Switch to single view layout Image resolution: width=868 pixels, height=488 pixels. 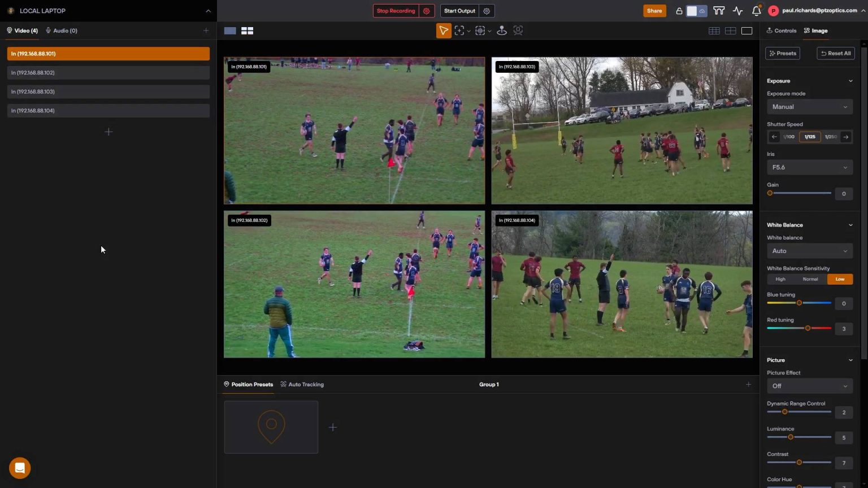(230, 30)
